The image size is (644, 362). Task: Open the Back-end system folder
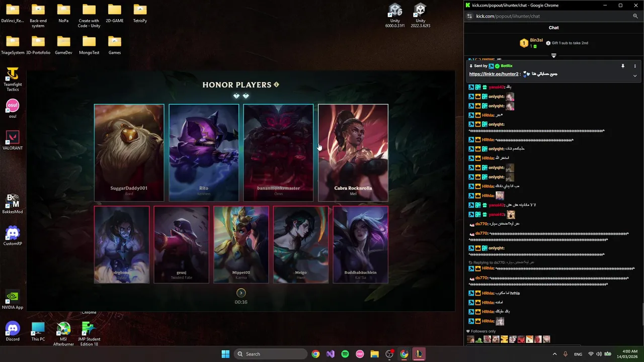[x=38, y=16]
